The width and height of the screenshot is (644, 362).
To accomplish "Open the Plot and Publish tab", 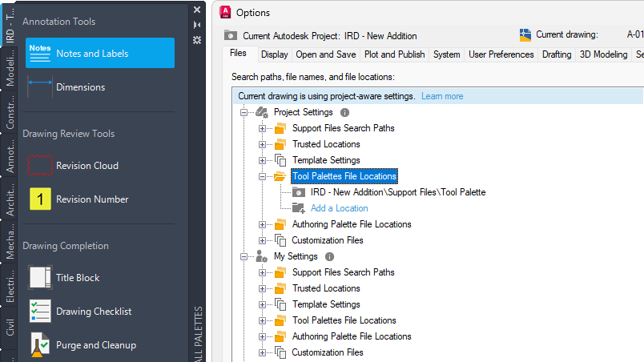I will [394, 54].
